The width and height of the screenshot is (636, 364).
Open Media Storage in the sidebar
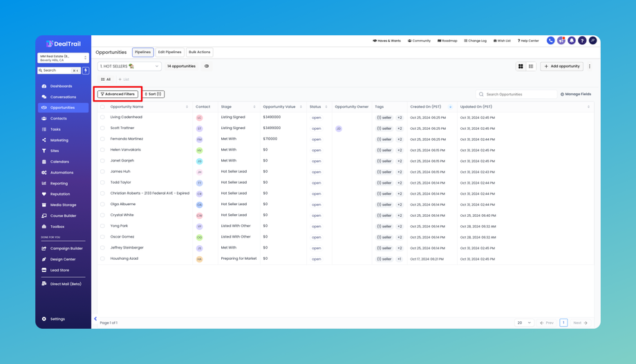pyautogui.click(x=63, y=205)
